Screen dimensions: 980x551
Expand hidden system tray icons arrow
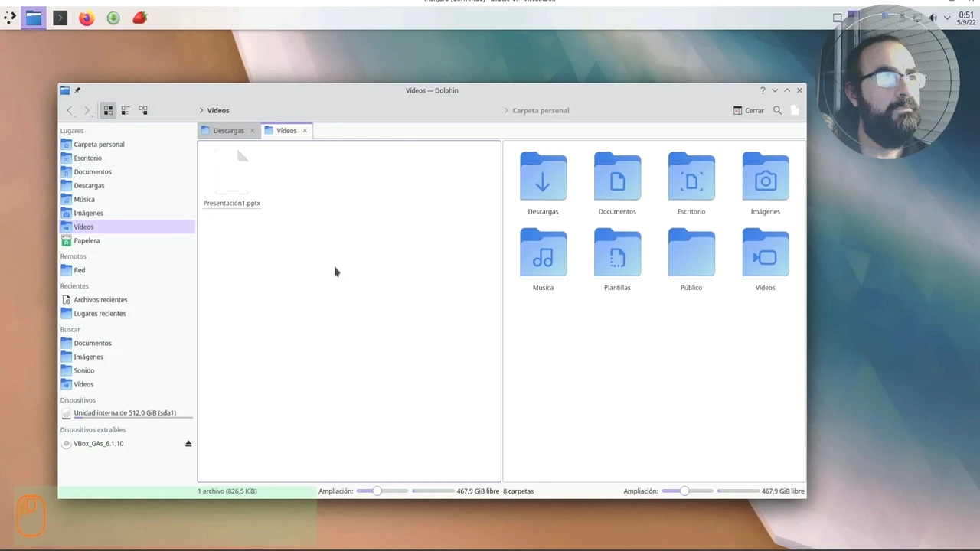947,18
